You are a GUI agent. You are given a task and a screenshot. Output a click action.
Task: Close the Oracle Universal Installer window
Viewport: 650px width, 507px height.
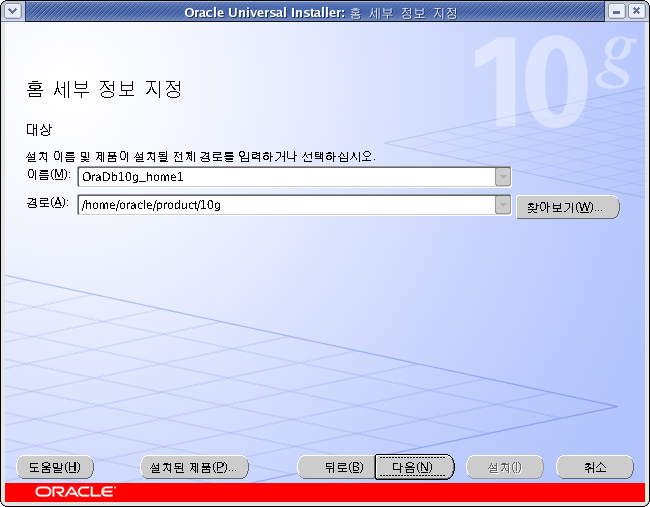[636, 11]
